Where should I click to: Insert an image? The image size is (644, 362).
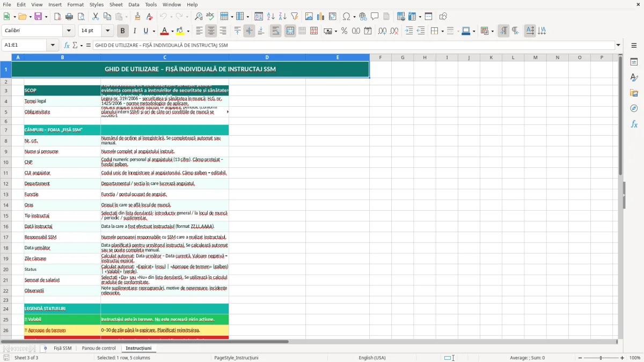click(310, 17)
